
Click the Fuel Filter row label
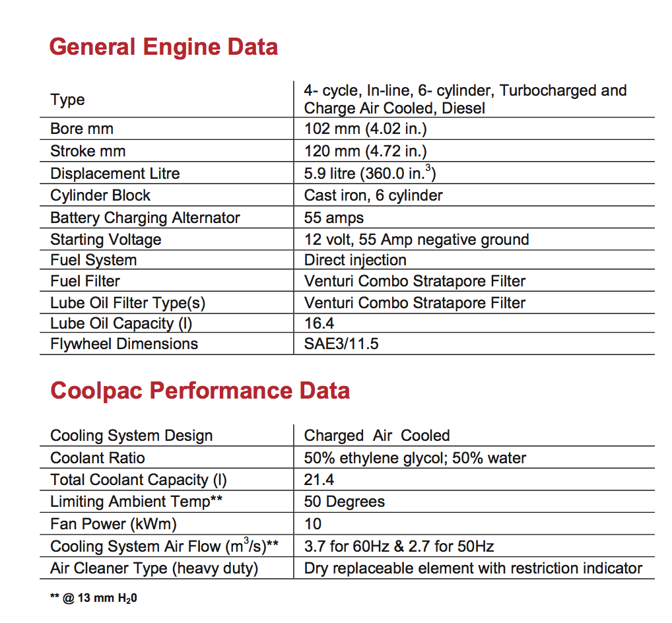[x=85, y=281]
